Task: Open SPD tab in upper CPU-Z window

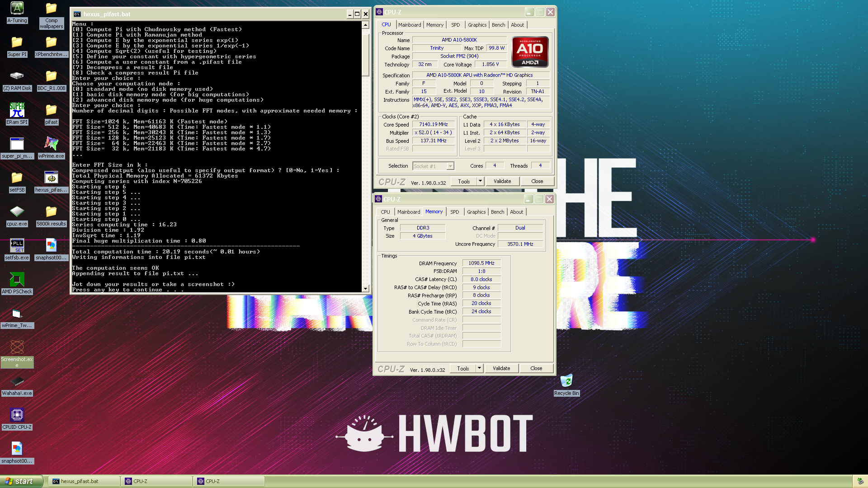Action: [x=456, y=25]
